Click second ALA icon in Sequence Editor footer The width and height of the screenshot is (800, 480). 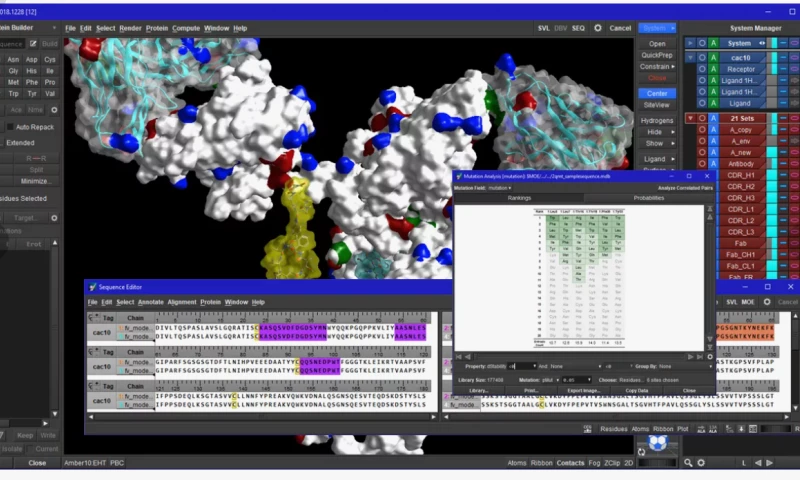[713, 429]
